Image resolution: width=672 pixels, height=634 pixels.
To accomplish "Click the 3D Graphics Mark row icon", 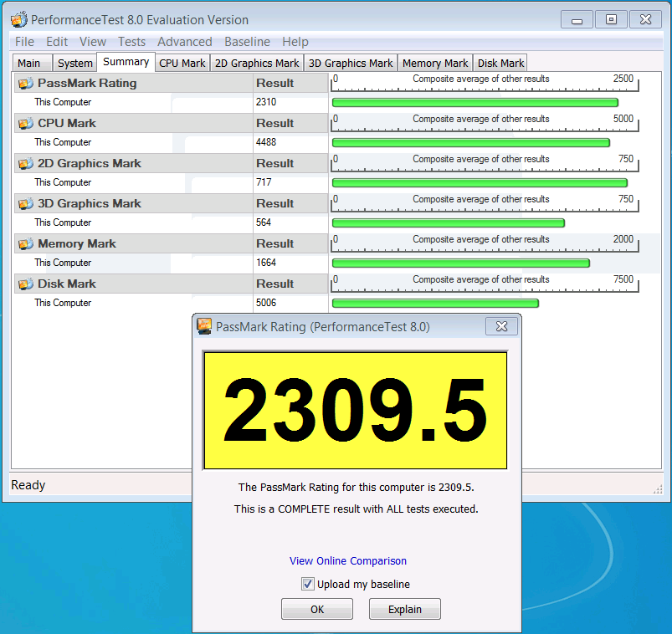I will (26, 204).
